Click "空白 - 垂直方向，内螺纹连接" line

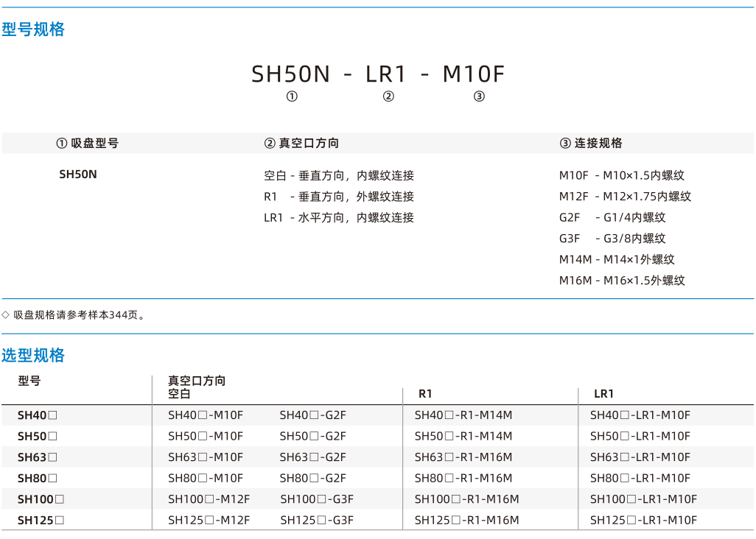click(339, 175)
